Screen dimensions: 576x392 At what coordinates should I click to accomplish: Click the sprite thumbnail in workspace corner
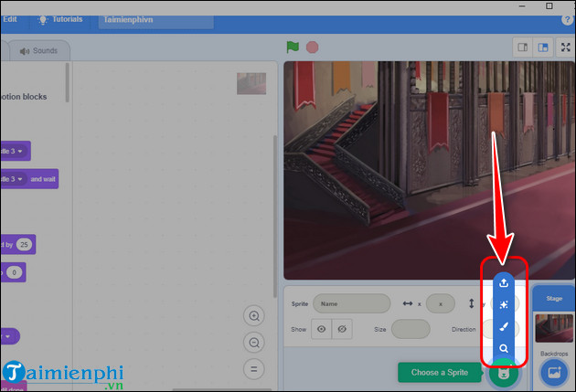tap(251, 84)
